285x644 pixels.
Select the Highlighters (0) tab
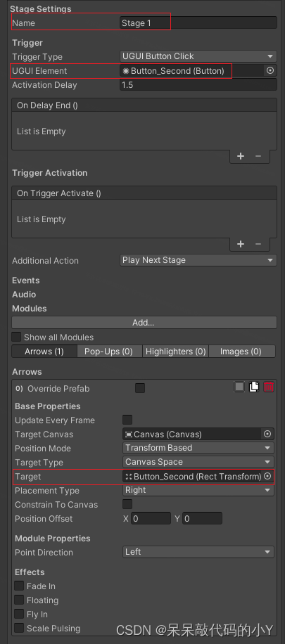pos(176,352)
